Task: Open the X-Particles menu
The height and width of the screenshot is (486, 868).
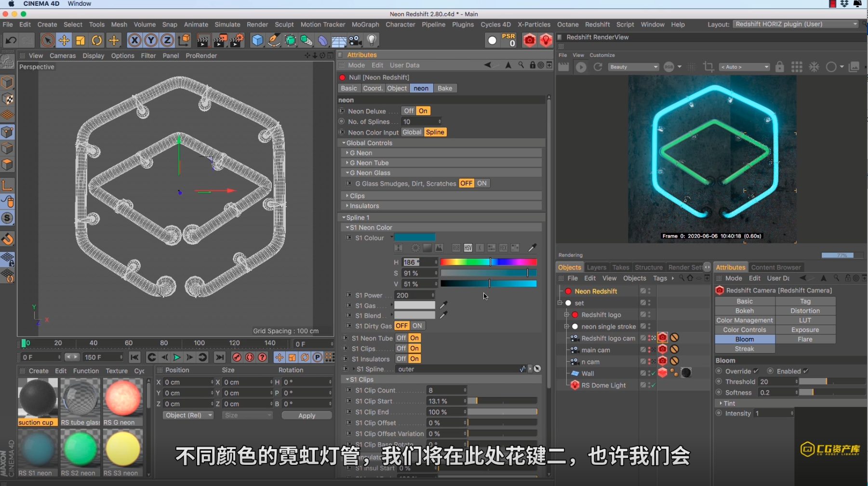Action: click(x=534, y=24)
